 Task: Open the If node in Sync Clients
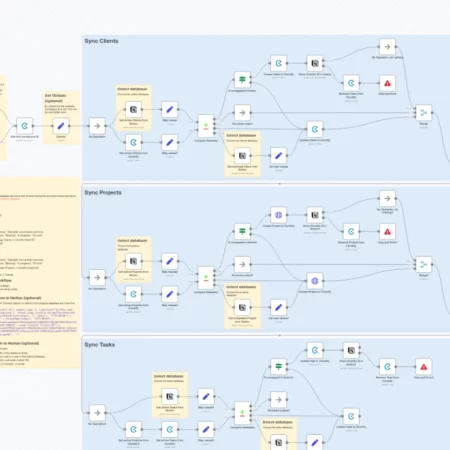(x=242, y=80)
